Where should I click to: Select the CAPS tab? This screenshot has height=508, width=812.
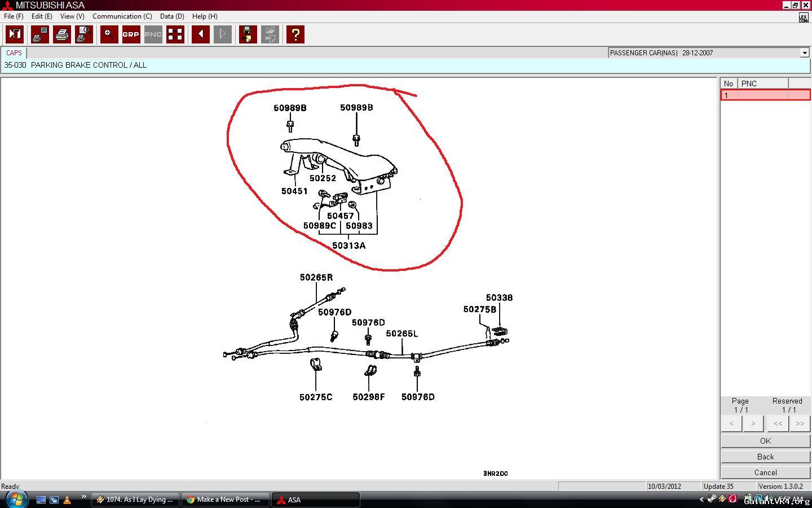(14, 53)
